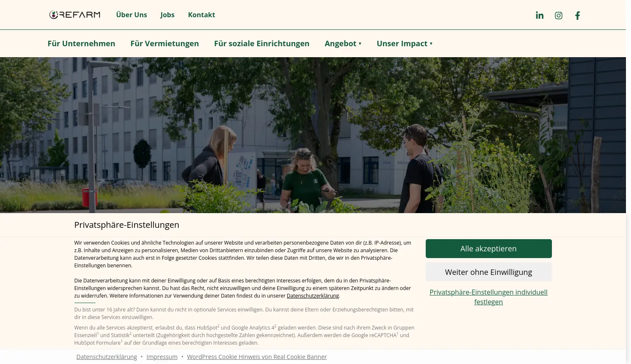Navigate to the Jobs page
Viewport: 631px width, 364px height.
[167, 15]
